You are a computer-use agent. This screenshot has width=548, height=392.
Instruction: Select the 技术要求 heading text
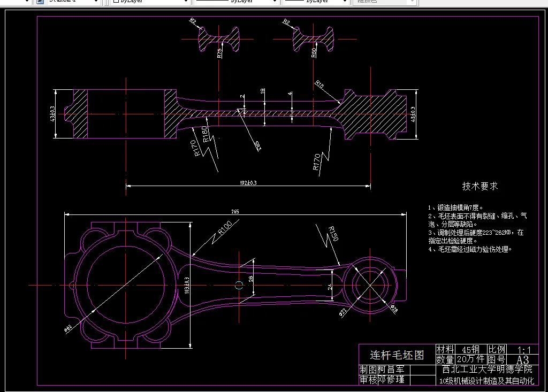pos(480,186)
